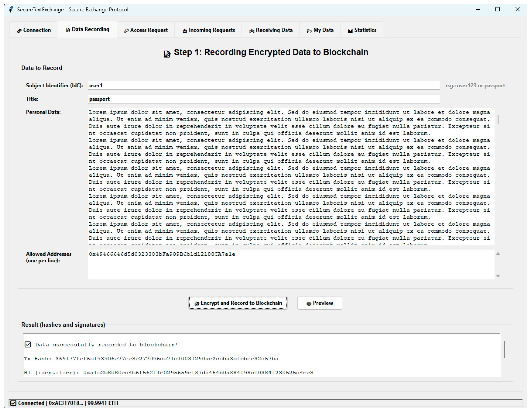This screenshot has width=532, height=413.
Task: Click the 'Personal Data:' label
Action: [x=43, y=112]
